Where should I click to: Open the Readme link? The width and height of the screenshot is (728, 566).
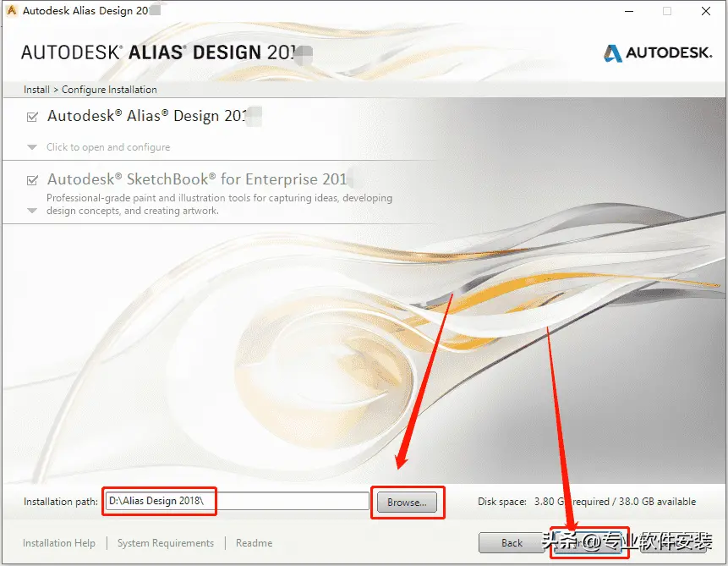[254, 543]
